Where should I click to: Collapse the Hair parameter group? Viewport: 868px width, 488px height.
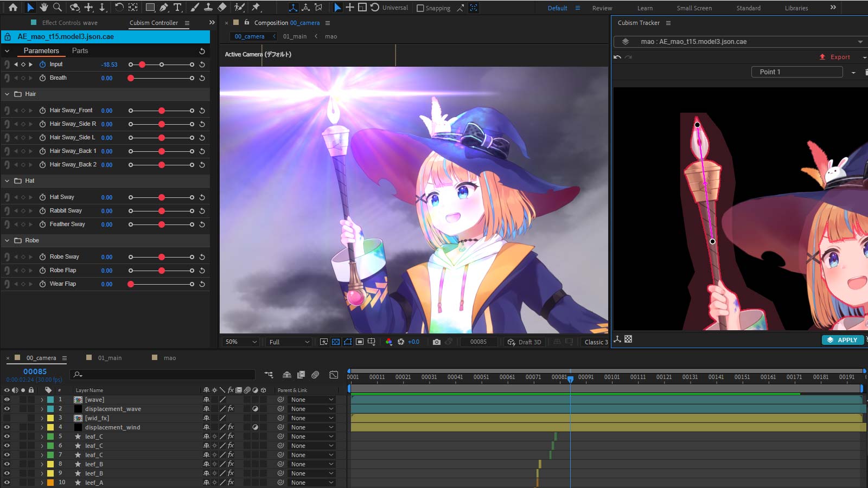(x=7, y=94)
